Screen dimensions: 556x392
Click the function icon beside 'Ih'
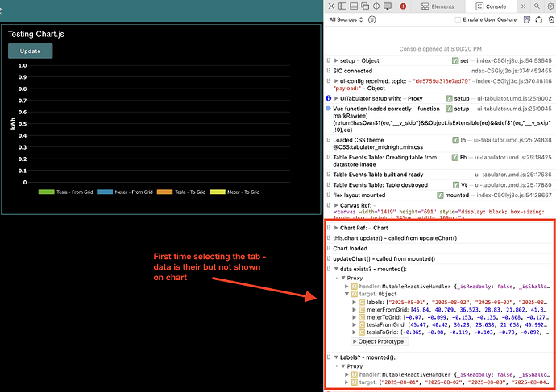(455, 140)
